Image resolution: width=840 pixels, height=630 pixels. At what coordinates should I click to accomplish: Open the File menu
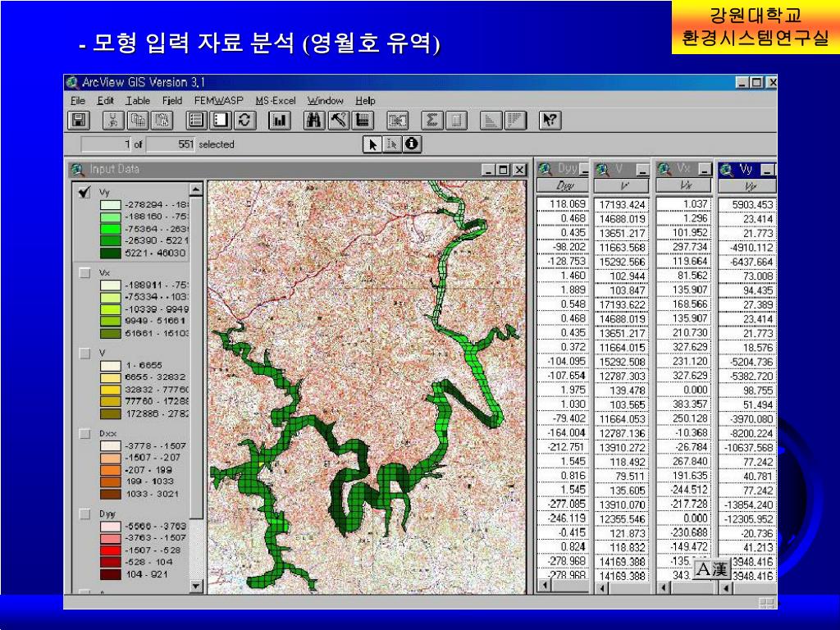point(78,101)
